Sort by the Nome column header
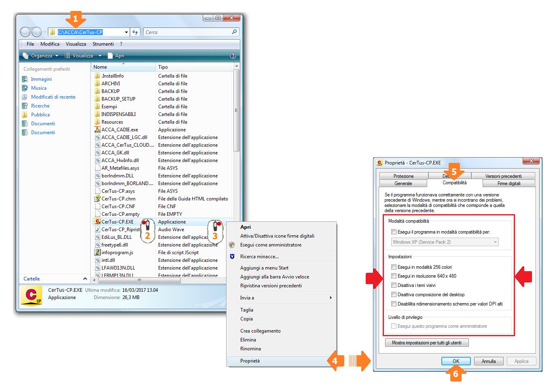553x392 pixels. 123,67
